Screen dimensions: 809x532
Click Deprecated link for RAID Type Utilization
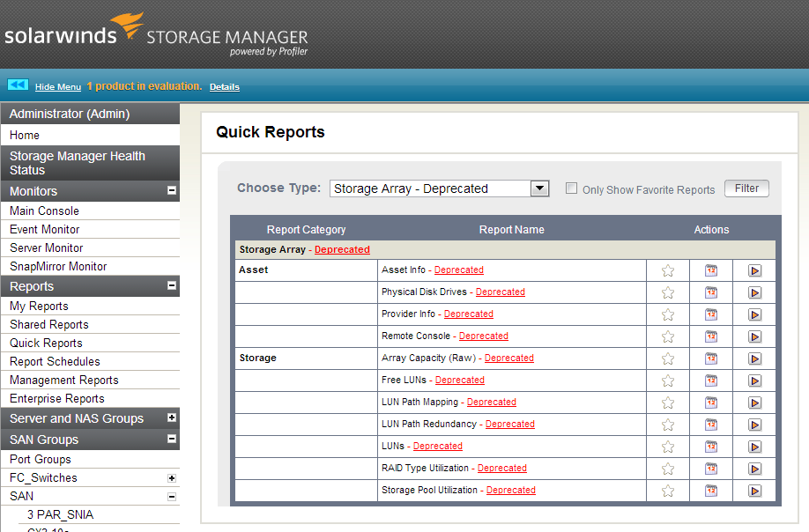click(x=502, y=468)
